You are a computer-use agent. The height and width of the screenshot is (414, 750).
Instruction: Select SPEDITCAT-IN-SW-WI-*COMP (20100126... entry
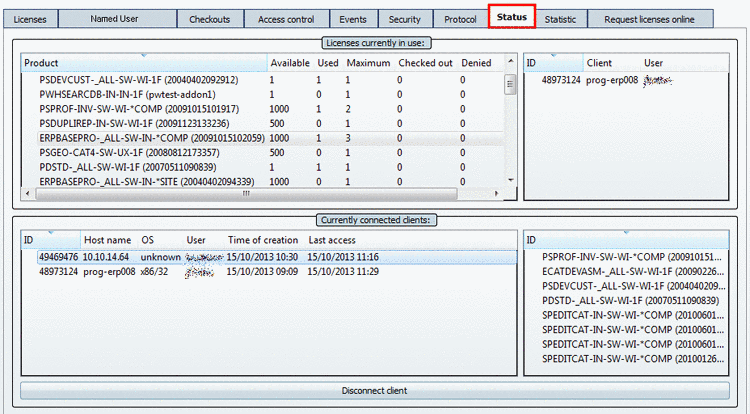click(632, 359)
